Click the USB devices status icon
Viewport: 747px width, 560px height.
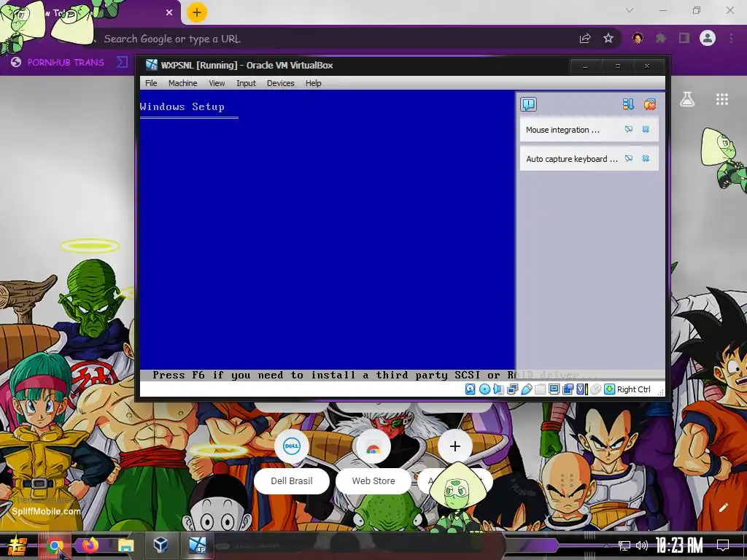click(527, 389)
